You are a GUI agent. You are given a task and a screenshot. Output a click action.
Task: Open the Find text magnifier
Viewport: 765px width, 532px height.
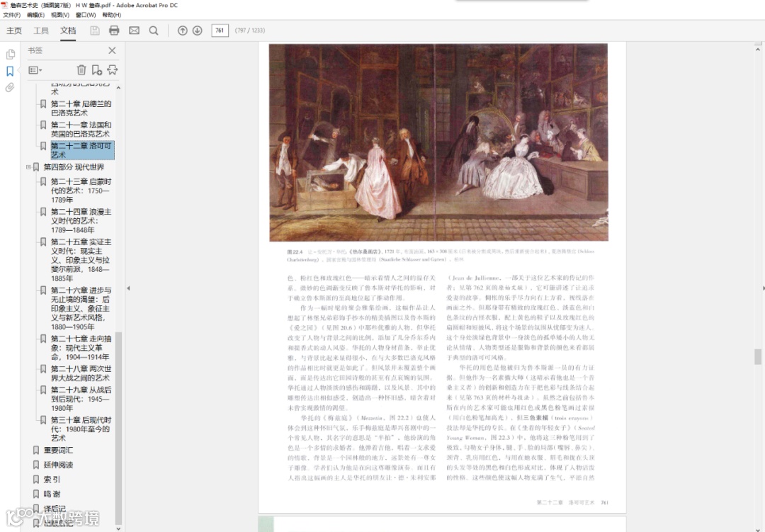coord(154,30)
